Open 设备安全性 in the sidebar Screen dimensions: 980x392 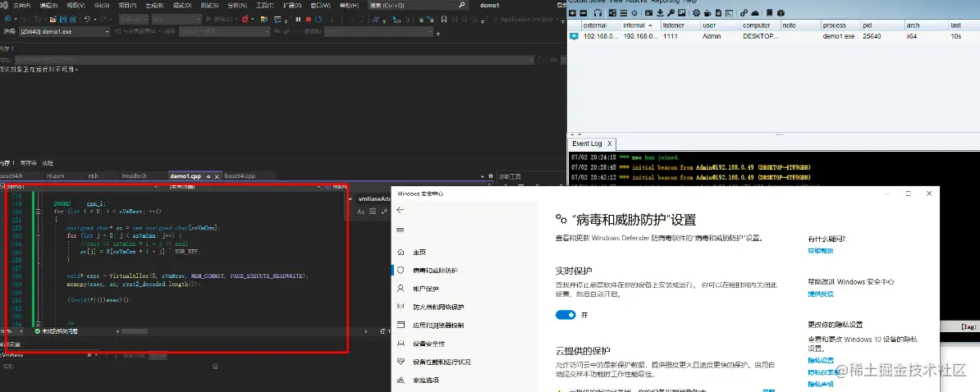click(428, 344)
